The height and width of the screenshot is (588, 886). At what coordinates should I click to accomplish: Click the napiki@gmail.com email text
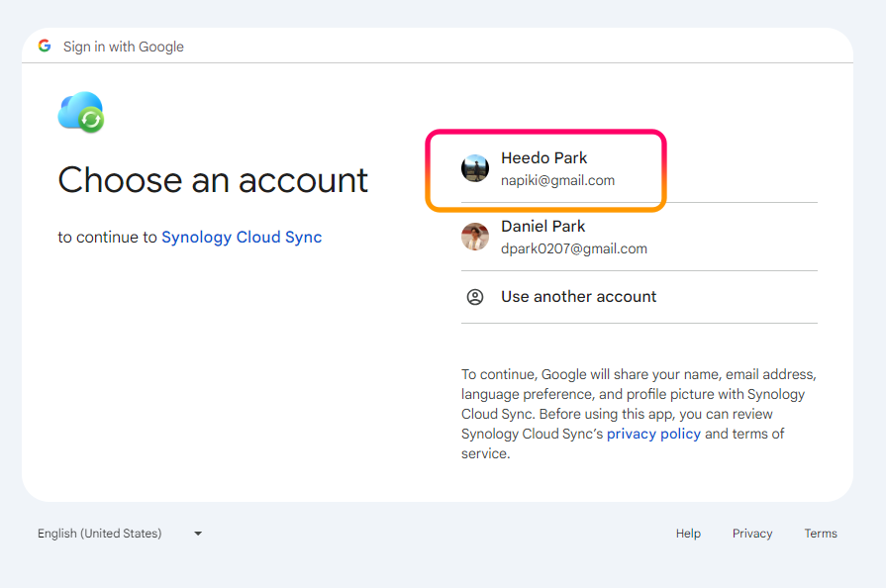[557, 181]
